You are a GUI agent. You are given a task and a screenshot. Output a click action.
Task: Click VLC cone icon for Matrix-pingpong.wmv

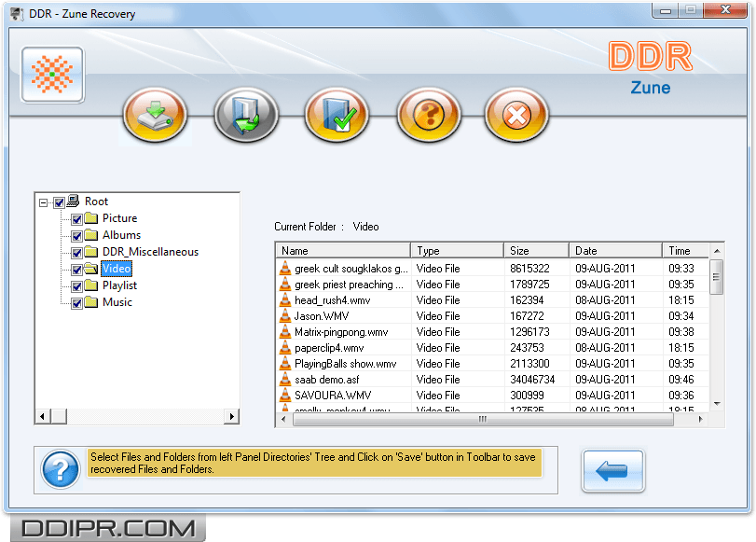pyautogui.click(x=285, y=332)
